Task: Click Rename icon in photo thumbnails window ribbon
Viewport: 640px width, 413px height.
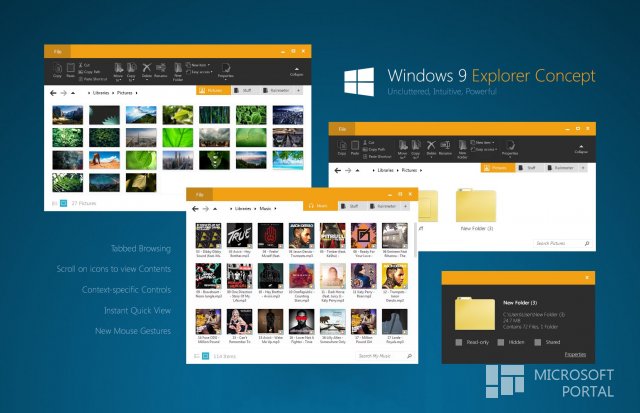Action: tap(161, 67)
